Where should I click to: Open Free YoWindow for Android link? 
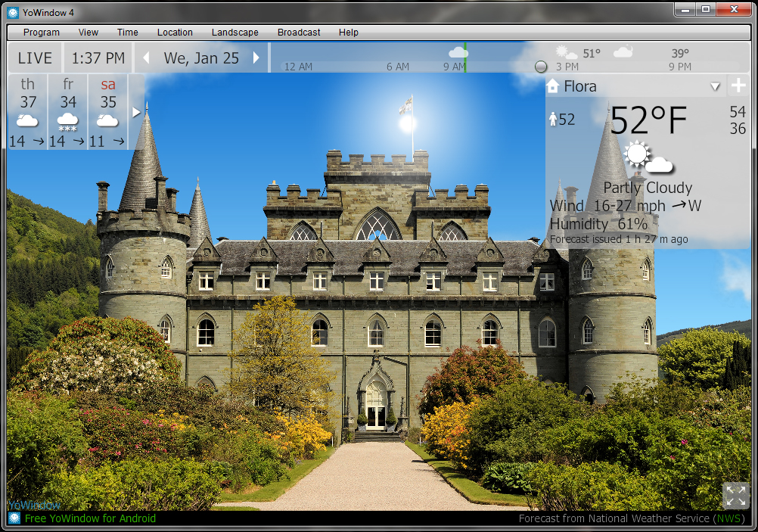[x=90, y=518]
